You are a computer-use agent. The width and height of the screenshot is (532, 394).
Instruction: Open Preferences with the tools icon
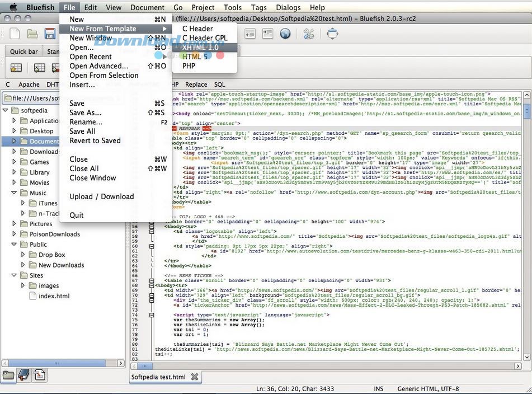(309, 34)
